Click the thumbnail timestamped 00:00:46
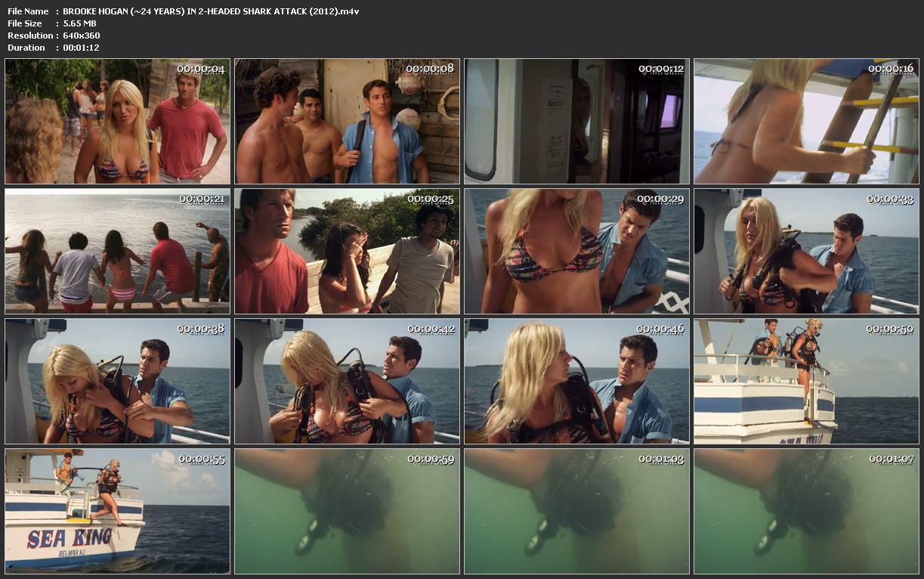This screenshot has width=924, height=579. click(576, 381)
